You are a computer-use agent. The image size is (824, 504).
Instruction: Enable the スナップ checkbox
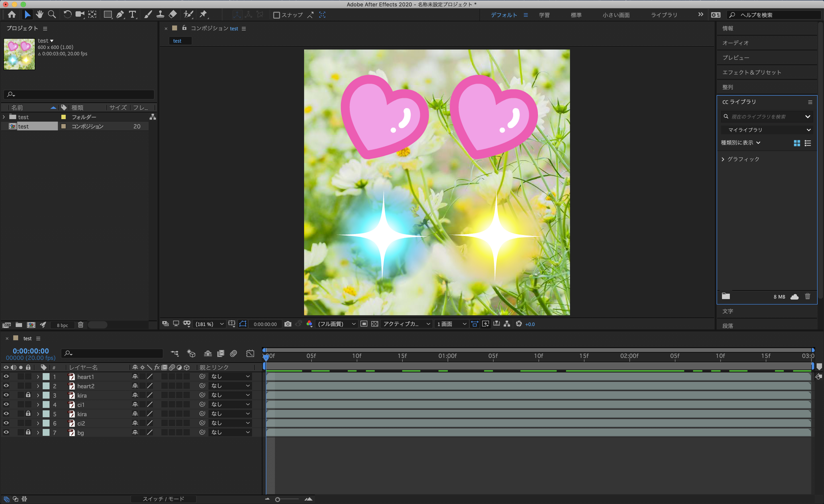coord(276,15)
